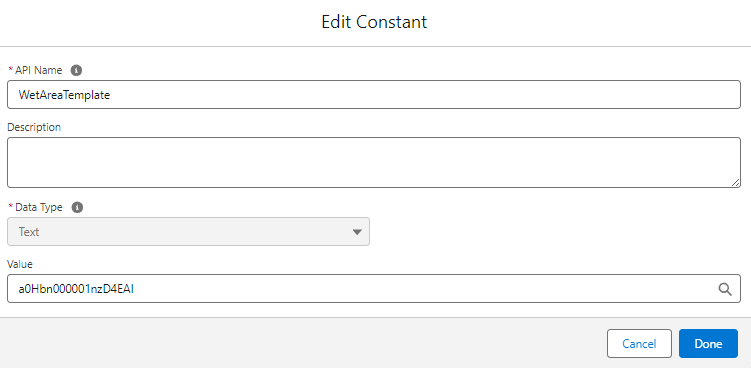751x368 pixels.
Task: Click the Value field label
Action: 20,264
